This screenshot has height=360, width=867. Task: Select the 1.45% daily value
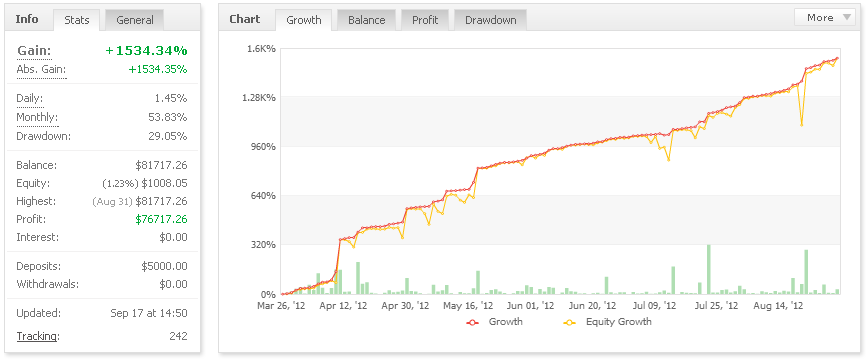tap(171, 98)
